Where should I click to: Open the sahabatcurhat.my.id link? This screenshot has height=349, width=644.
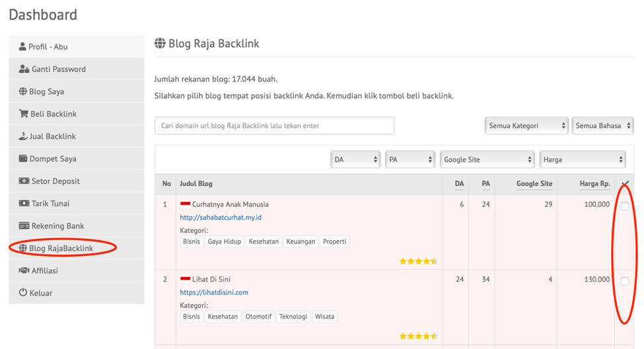221,218
